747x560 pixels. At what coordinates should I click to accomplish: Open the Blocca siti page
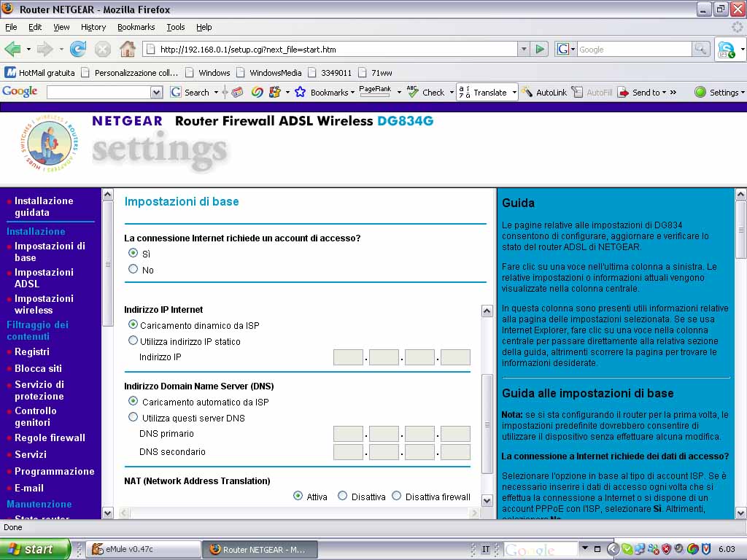38,368
